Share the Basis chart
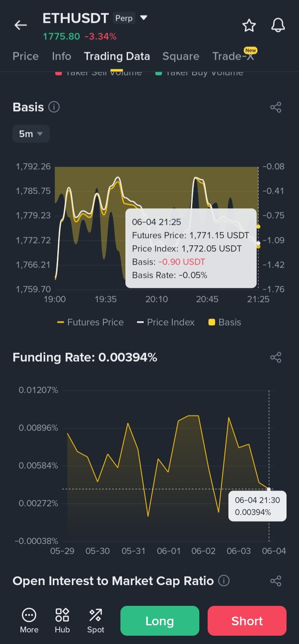 [276, 107]
